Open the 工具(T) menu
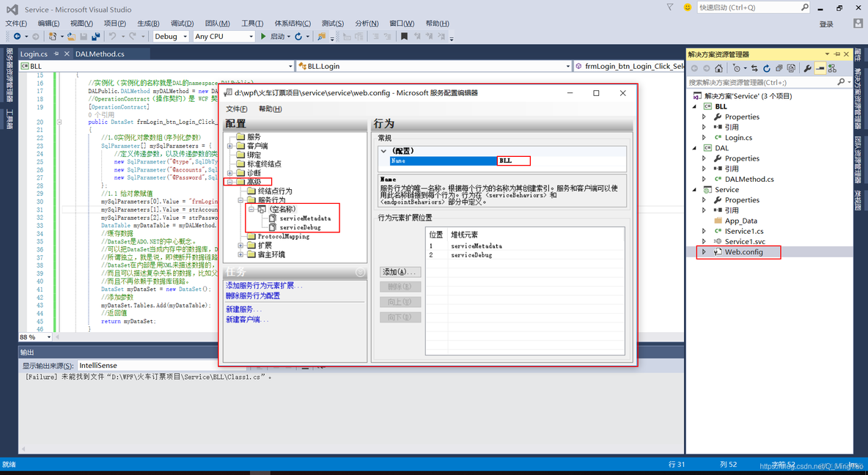The image size is (868, 475). point(252,23)
